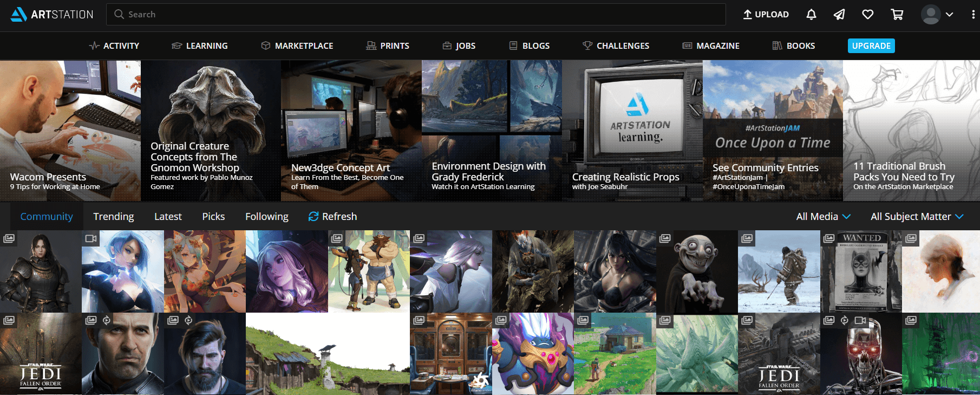
Task: Click the multi-image icon on the green neon towers thumbnail
Action: [x=911, y=320]
